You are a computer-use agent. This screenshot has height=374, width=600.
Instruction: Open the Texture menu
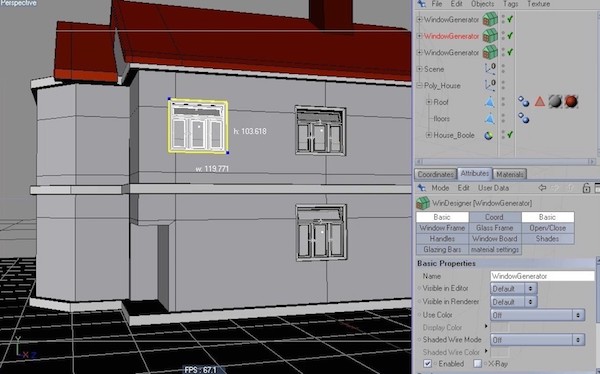click(538, 4)
